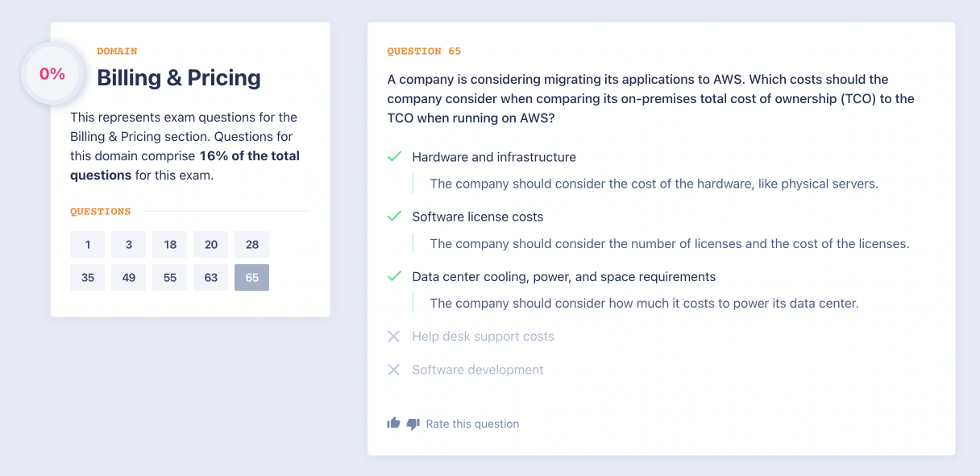Navigate to question 35
The image size is (980, 476).
[x=87, y=277]
